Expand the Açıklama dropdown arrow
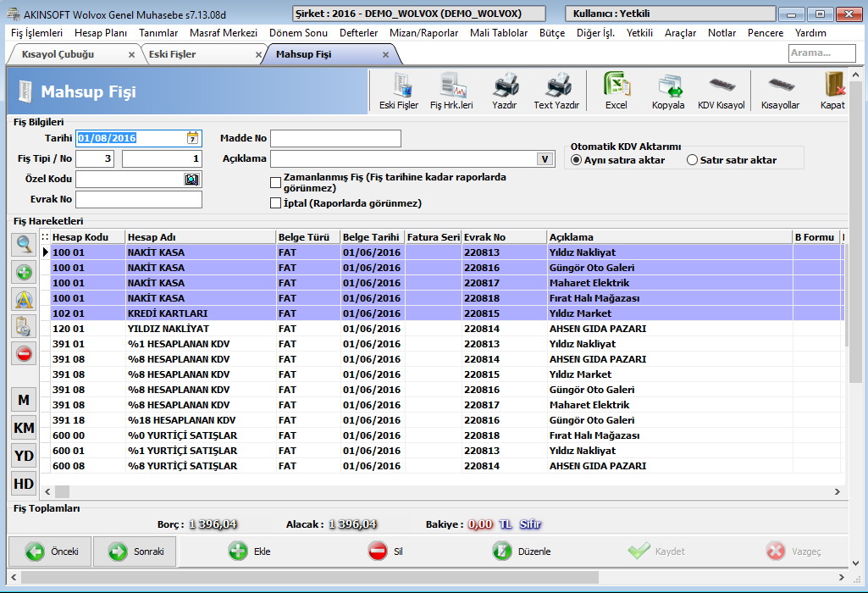 [545, 159]
